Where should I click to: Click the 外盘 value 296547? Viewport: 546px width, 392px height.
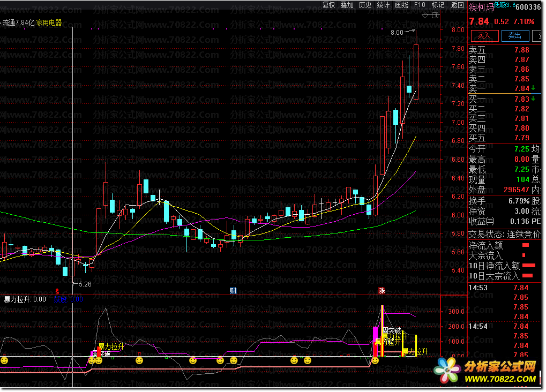point(517,190)
